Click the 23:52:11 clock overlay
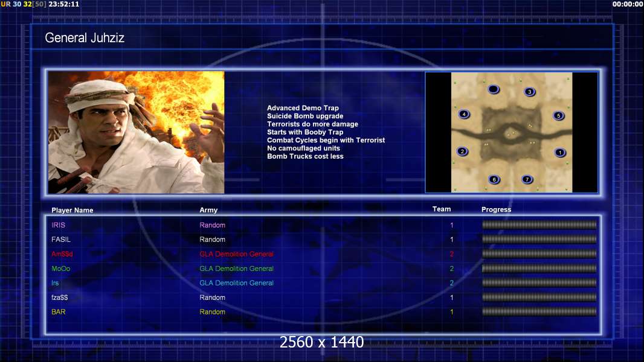Screen dimensions: 644x362 click(64, 4)
